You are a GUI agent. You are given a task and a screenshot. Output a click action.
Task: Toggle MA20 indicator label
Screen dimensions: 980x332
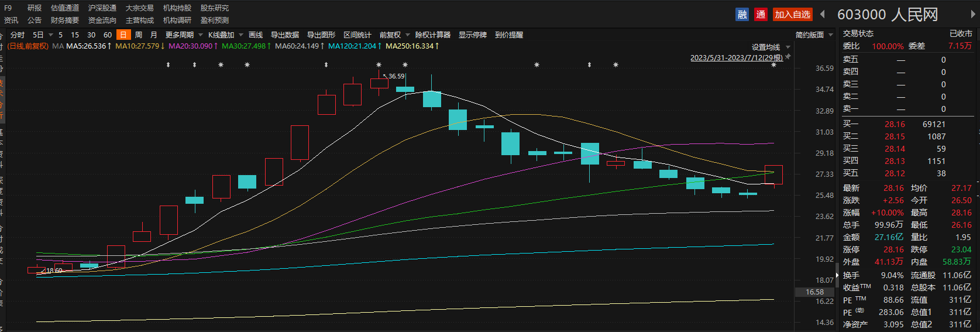pos(193,46)
